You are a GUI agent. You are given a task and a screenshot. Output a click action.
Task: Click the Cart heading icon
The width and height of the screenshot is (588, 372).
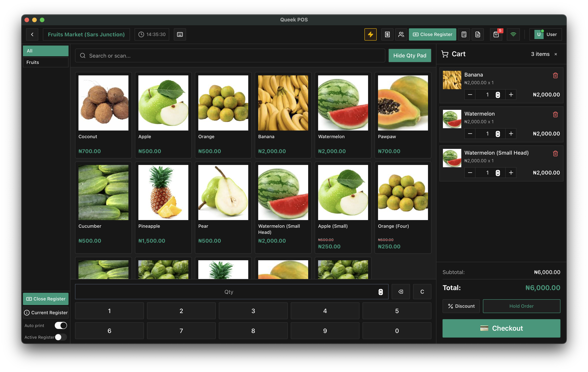(x=445, y=54)
